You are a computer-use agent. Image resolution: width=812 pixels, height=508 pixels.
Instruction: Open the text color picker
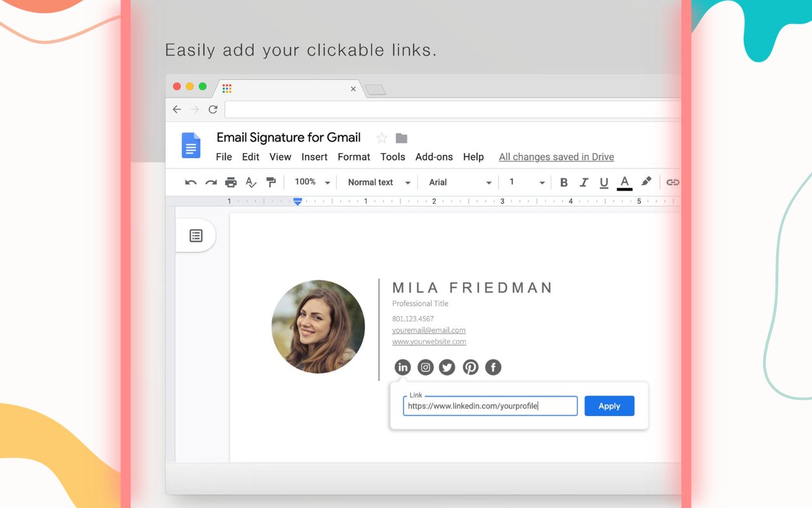point(624,182)
